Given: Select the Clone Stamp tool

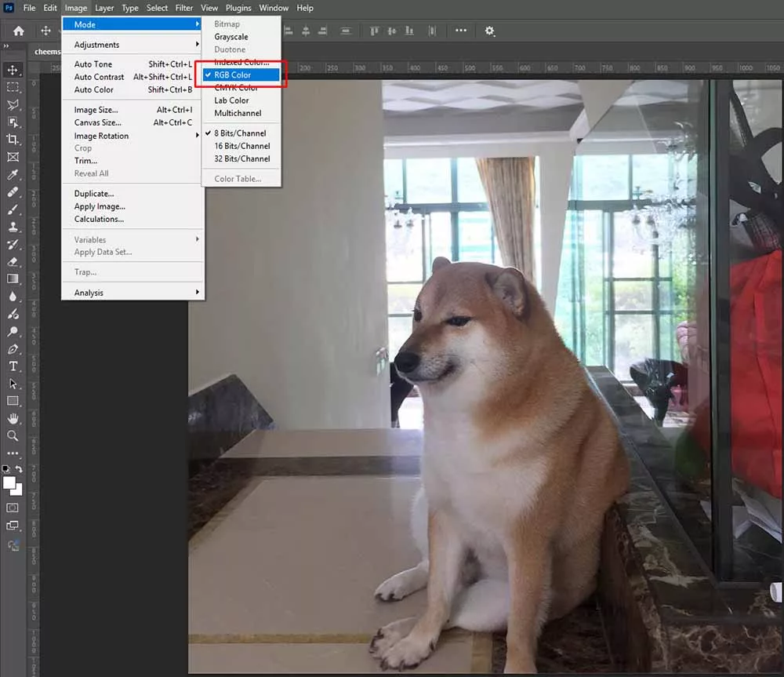Looking at the screenshot, I should coord(13,227).
